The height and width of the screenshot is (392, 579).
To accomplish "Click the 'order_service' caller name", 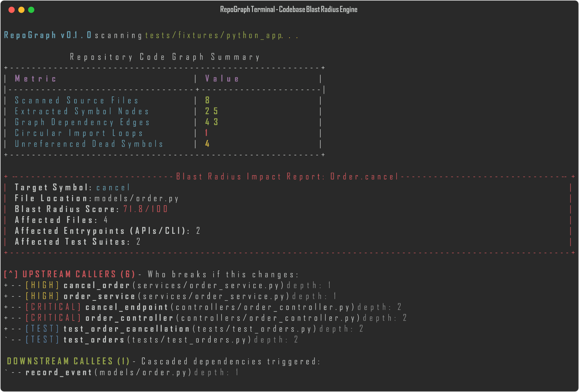I will (100, 296).
